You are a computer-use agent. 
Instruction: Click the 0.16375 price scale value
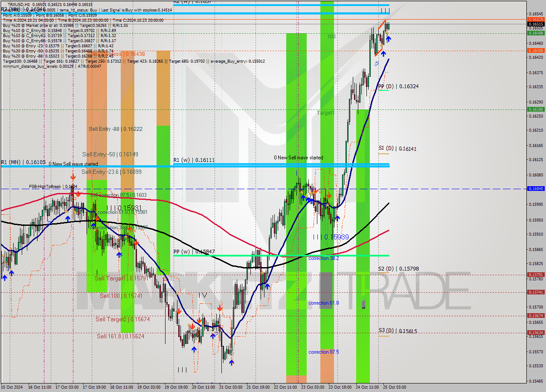[536, 73]
